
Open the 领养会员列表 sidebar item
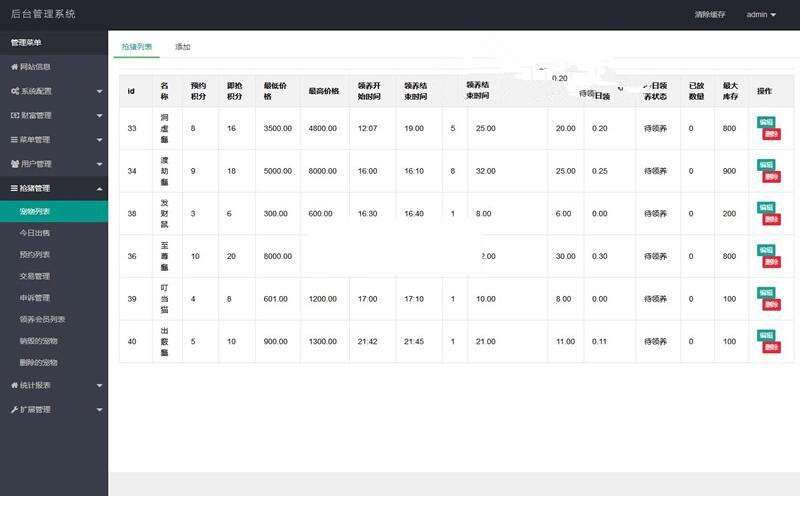pos(54,319)
